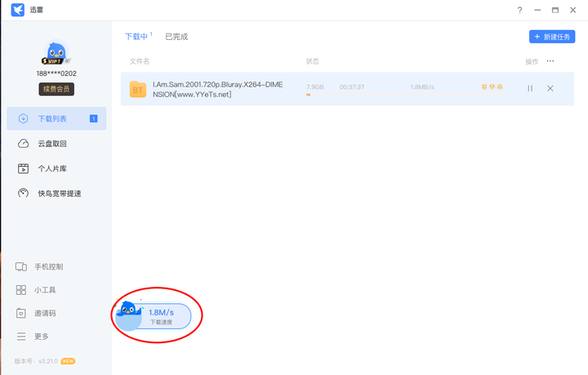
Task: Open 云盘取回 cloud retrieval
Action: pos(51,144)
